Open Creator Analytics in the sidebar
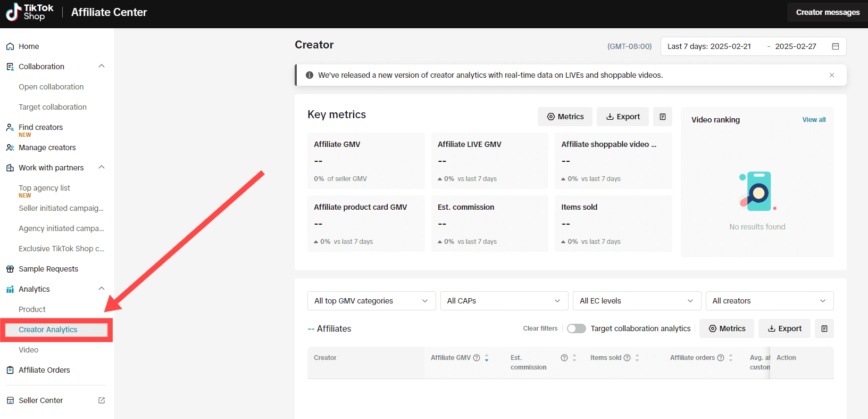868x419 pixels. pos(48,330)
